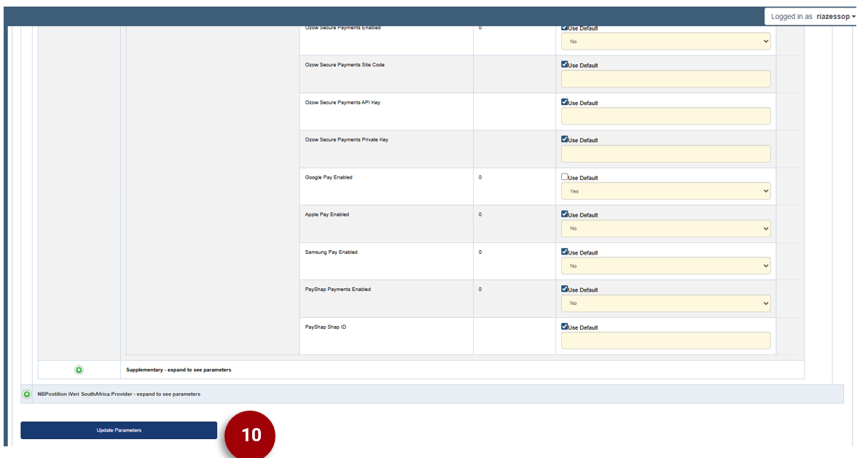Uncheck Use Default for Ozow Site Code

click(565, 64)
